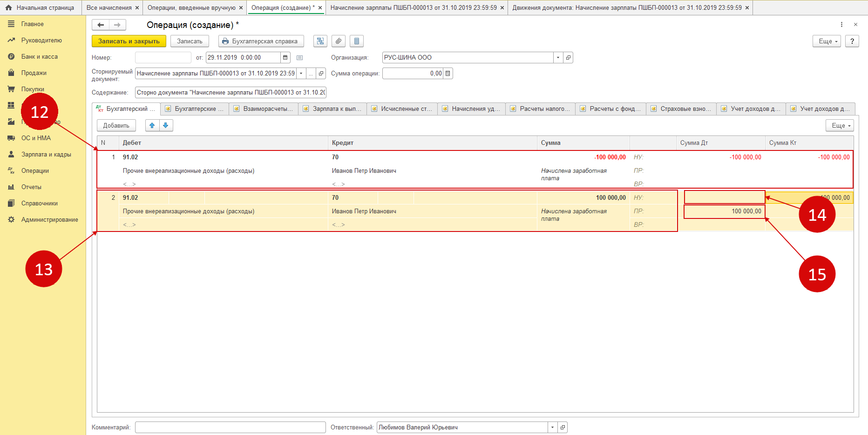Image resolution: width=868 pixels, height=435 pixels.
Task: Click the Комментарий input field
Action: coord(231,427)
